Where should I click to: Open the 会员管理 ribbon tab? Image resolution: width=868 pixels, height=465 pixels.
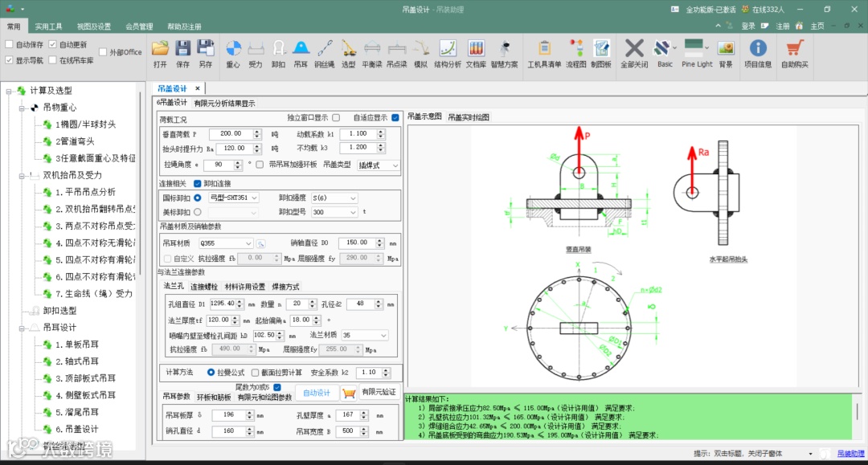[139, 27]
